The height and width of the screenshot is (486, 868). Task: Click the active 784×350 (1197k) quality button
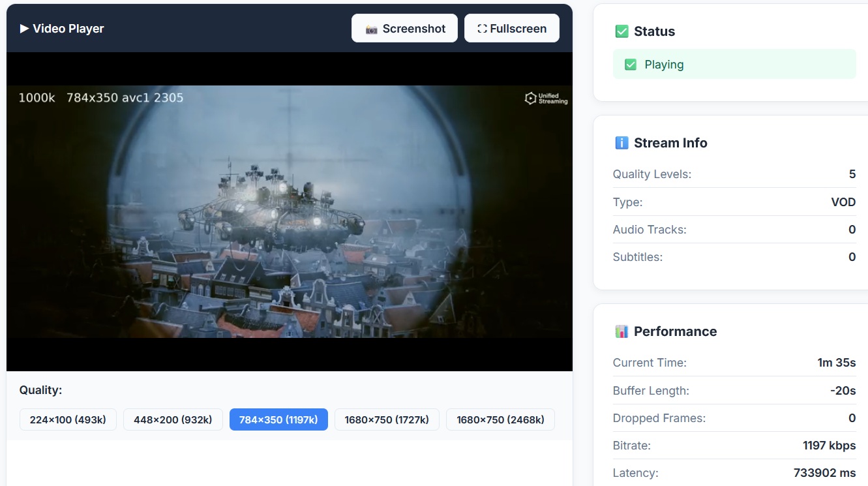point(278,419)
